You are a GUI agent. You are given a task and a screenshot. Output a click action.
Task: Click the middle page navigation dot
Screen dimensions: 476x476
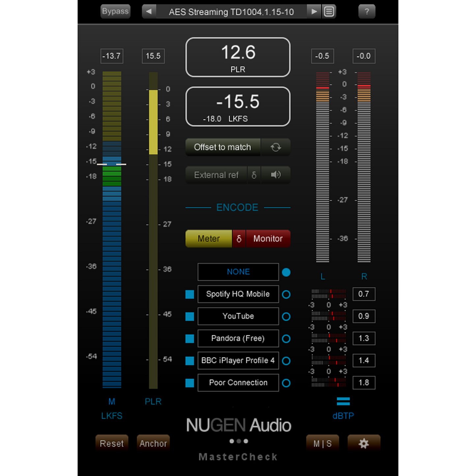(238, 441)
